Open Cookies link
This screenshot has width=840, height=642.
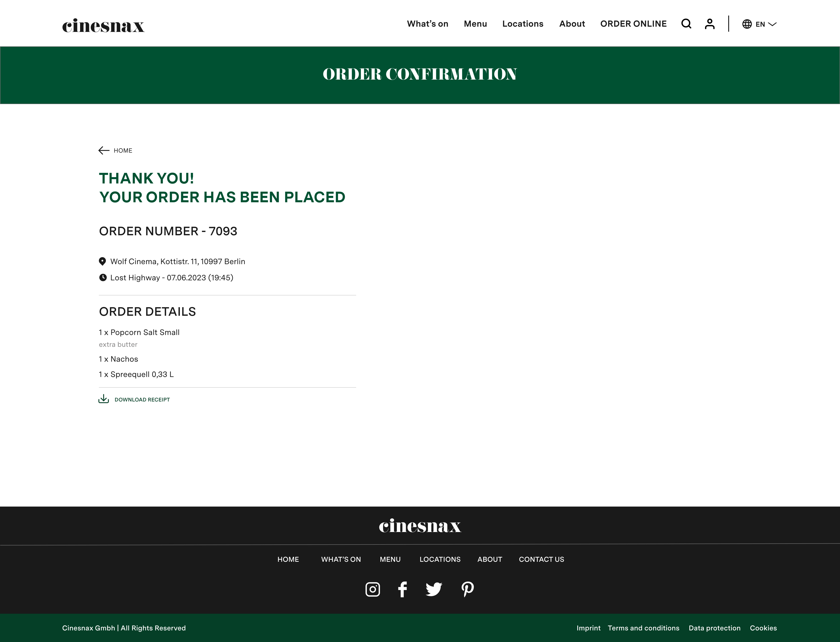[x=763, y=628]
